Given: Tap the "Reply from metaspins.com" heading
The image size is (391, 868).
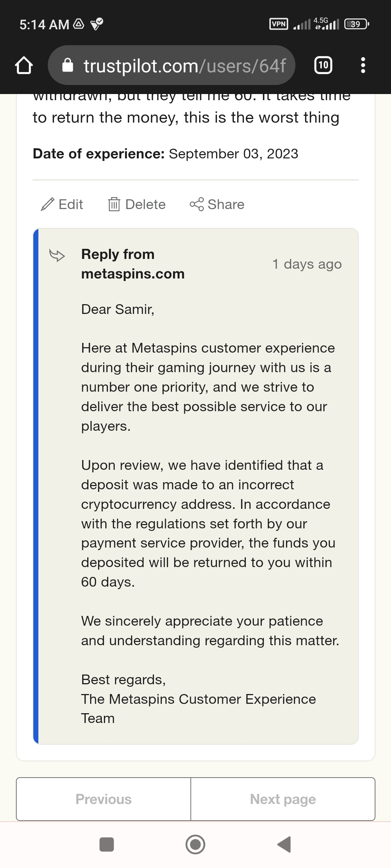Looking at the screenshot, I should 133,264.
